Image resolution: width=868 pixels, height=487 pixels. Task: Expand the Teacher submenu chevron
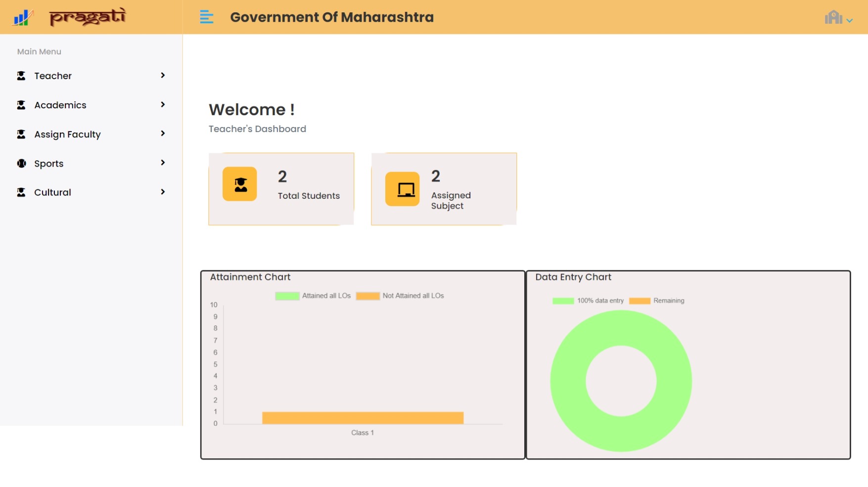coord(163,75)
